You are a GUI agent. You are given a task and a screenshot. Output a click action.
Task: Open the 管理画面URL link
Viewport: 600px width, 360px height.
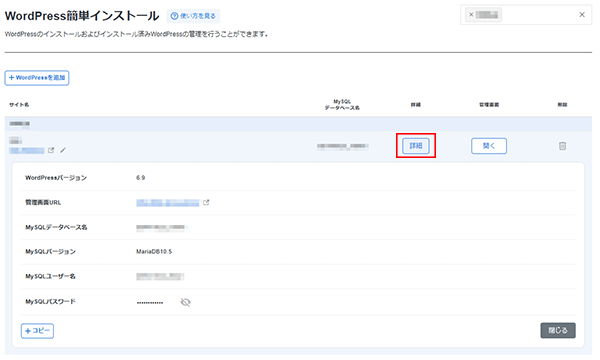(168, 203)
